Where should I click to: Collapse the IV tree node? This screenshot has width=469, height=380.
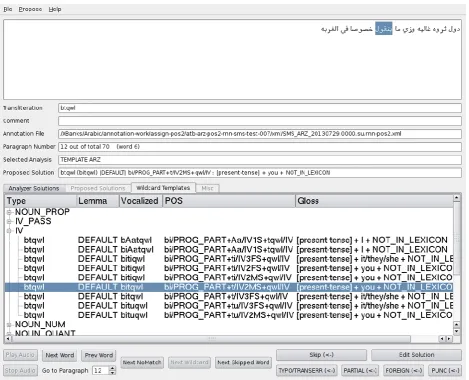(9, 231)
